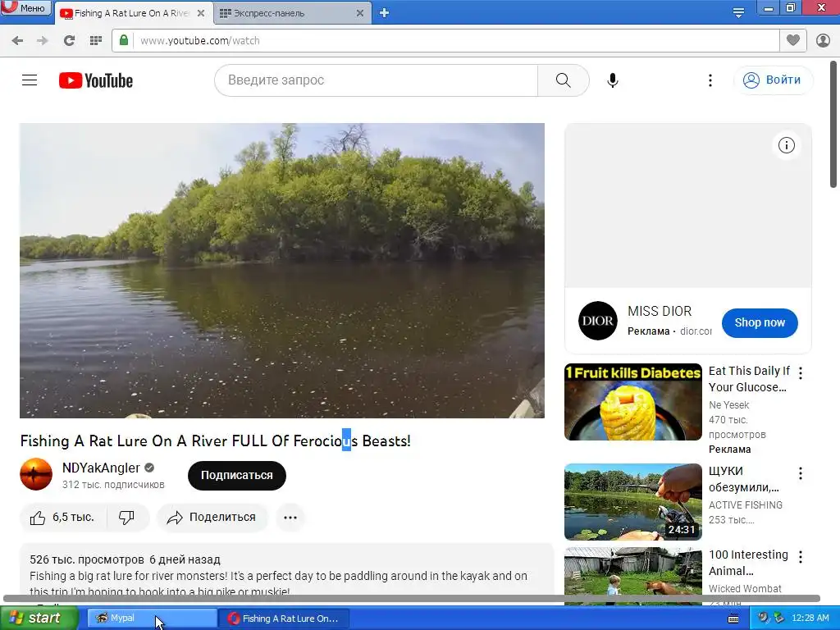Dislike the video with thumbs down
The image size is (840, 630).
click(x=127, y=518)
